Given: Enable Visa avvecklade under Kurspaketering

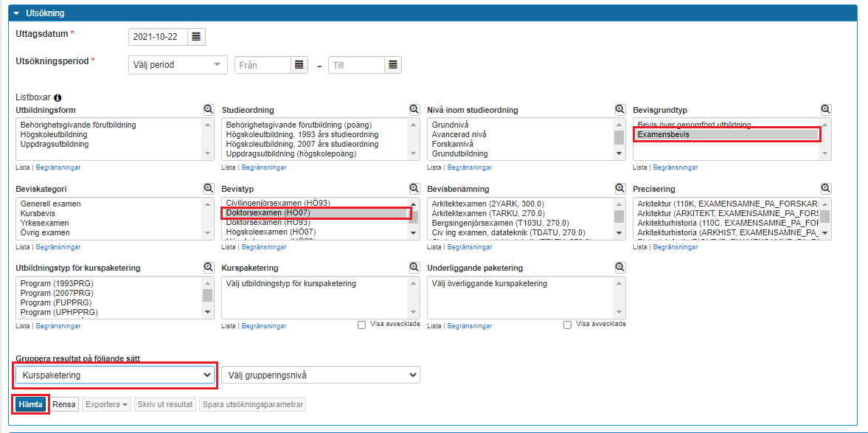Looking at the screenshot, I should click(x=361, y=325).
